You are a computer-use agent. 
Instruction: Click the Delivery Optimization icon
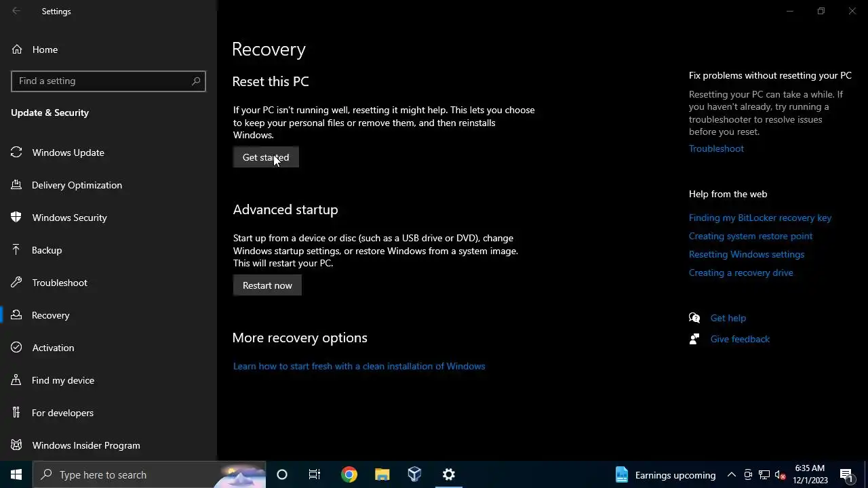click(17, 185)
